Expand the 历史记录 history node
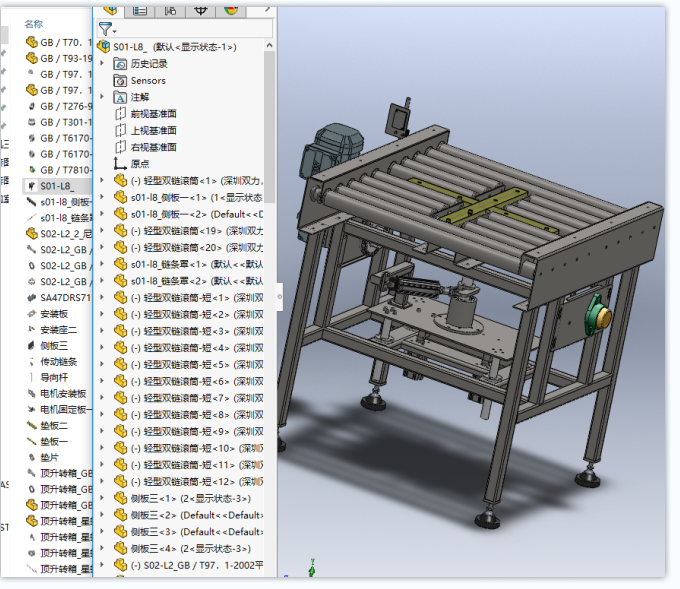Screen dimensions: 680x589 pos(103,64)
